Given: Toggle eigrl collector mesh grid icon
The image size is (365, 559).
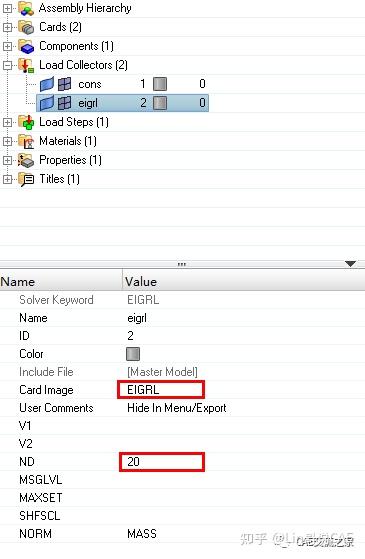Looking at the screenshot, I should [x=65, y=103].
